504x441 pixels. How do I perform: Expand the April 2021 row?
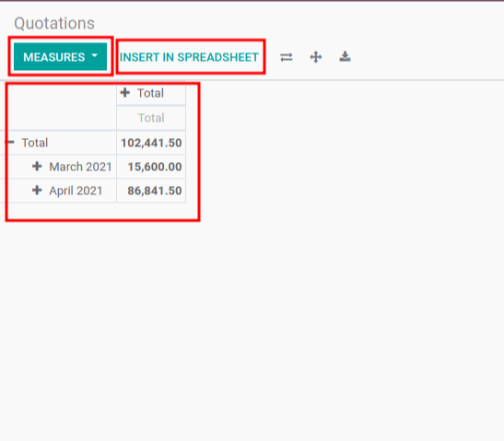pyautogui.click(x=37, y=191)
